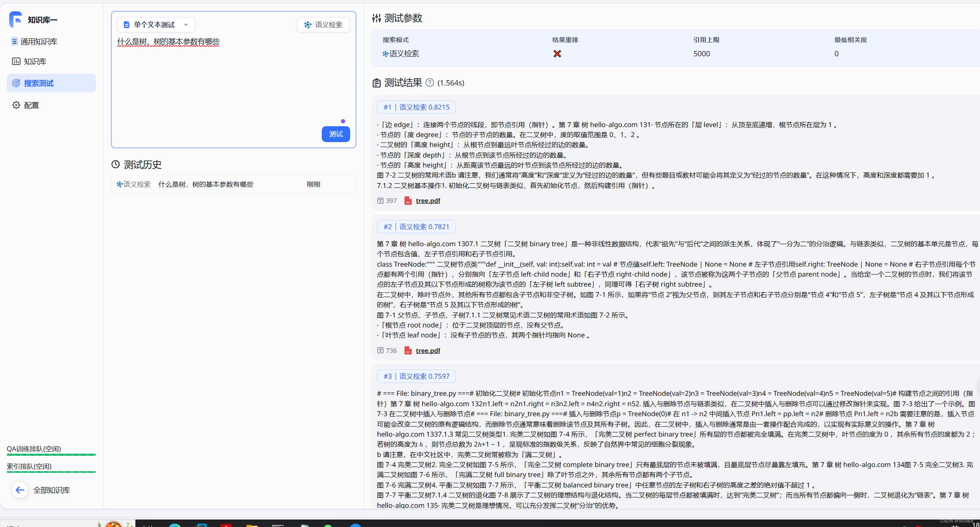Click the clipboard icon beside 测试结果
The image size is (980, 527).
[x=376, y=82]
